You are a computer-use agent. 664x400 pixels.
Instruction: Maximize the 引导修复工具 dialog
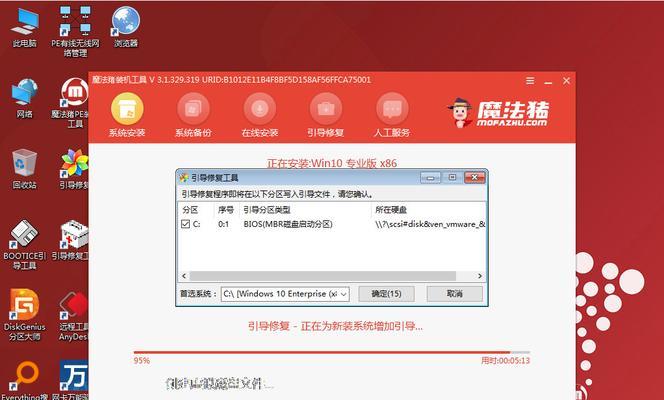[x=452, y=177]
